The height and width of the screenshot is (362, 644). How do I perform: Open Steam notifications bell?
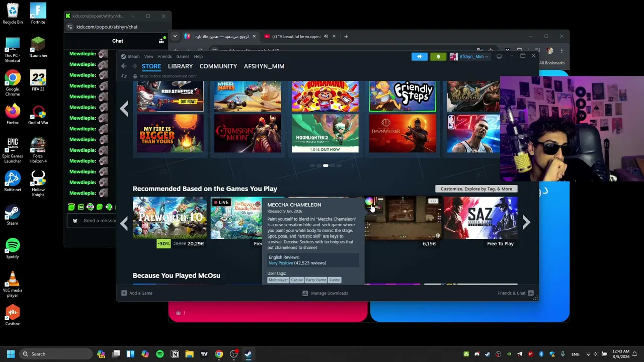click(438, 56)
